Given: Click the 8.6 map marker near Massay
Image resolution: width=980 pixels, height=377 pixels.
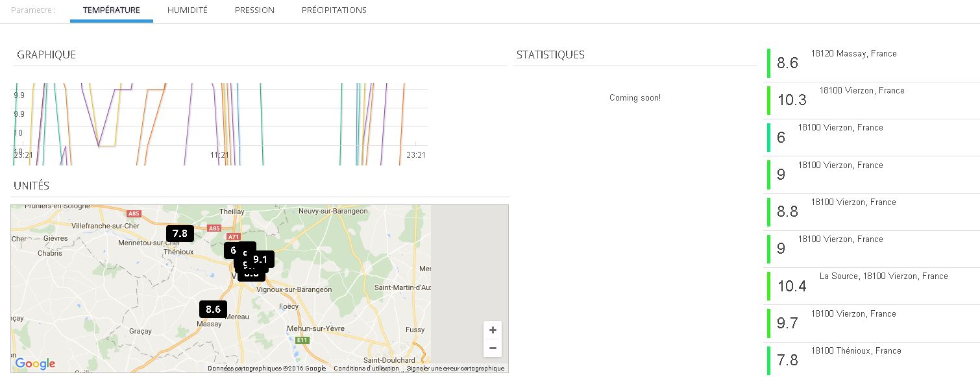Looking at the screenshot, I should (213, 310).
